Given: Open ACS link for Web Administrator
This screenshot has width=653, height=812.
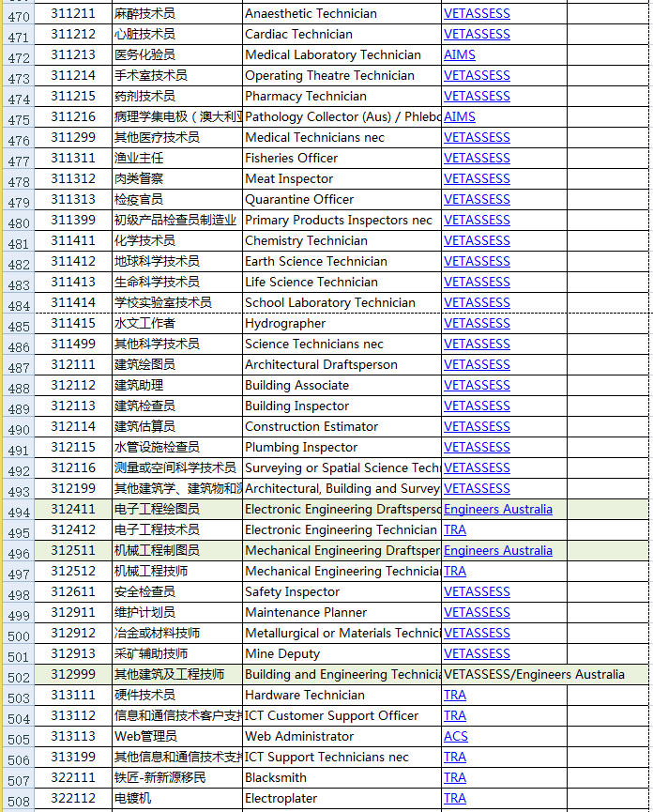Looking at the screenshot, I should coord(456,736).
